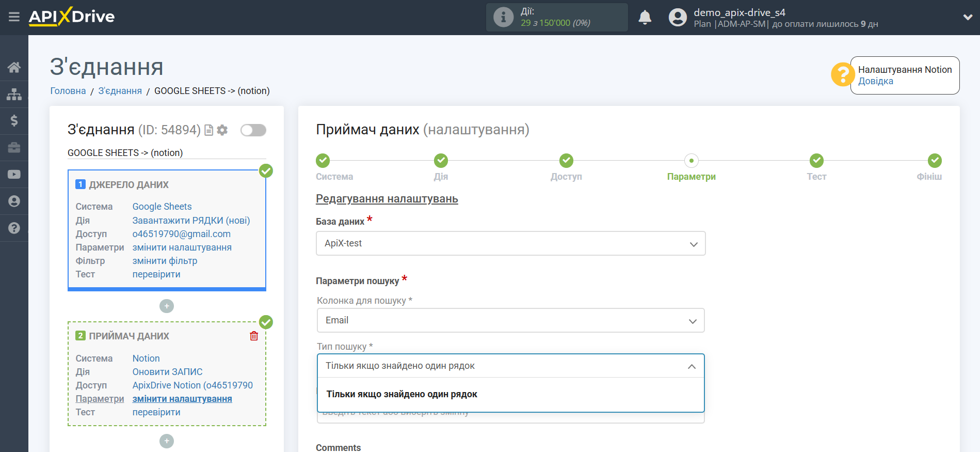
Task: Add a step with the plus below the source block
Action: click(167, 306)
